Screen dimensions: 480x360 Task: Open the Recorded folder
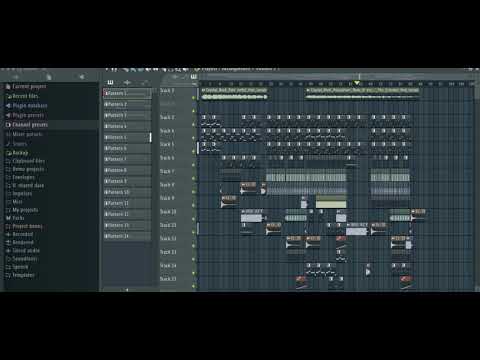[20, 234]
